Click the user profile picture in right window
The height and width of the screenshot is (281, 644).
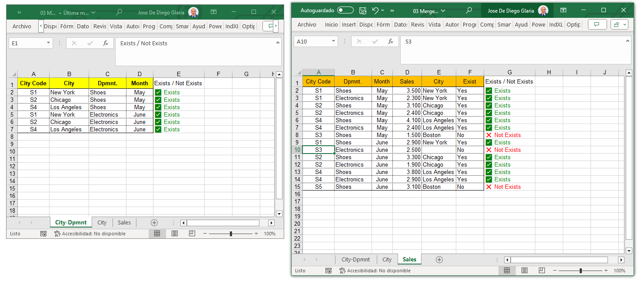coord(543,11)
